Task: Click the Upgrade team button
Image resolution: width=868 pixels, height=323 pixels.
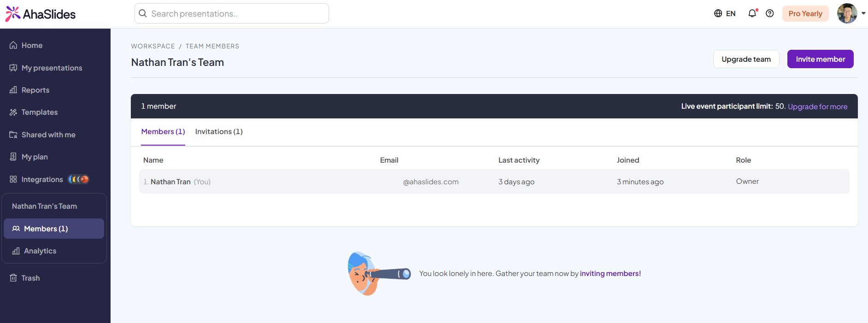Action: click(x=746, y=59)
